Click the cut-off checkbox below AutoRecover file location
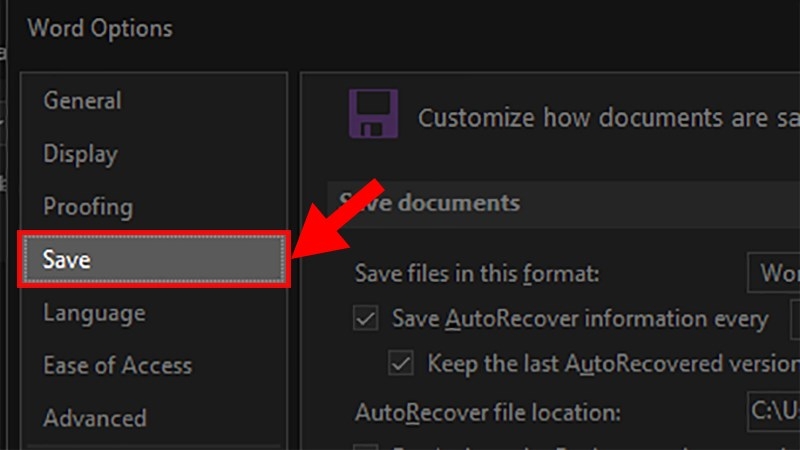 (367, 444)
